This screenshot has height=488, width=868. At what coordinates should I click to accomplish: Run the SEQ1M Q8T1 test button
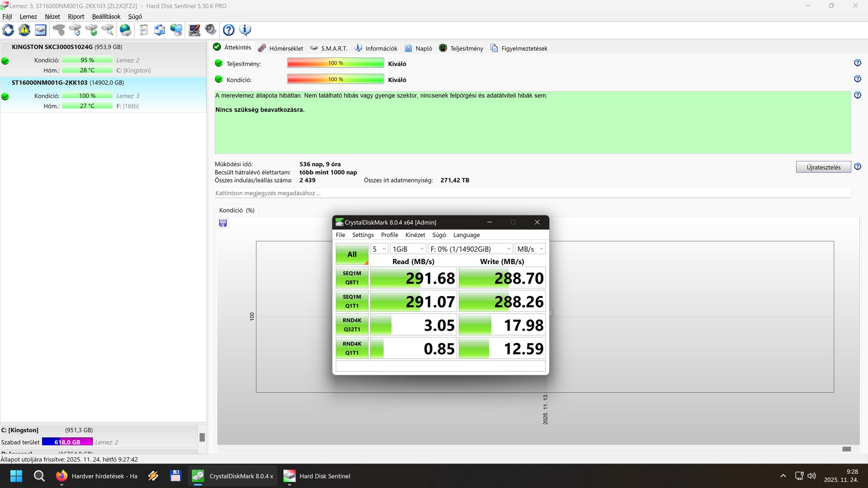tap(352, 278)
